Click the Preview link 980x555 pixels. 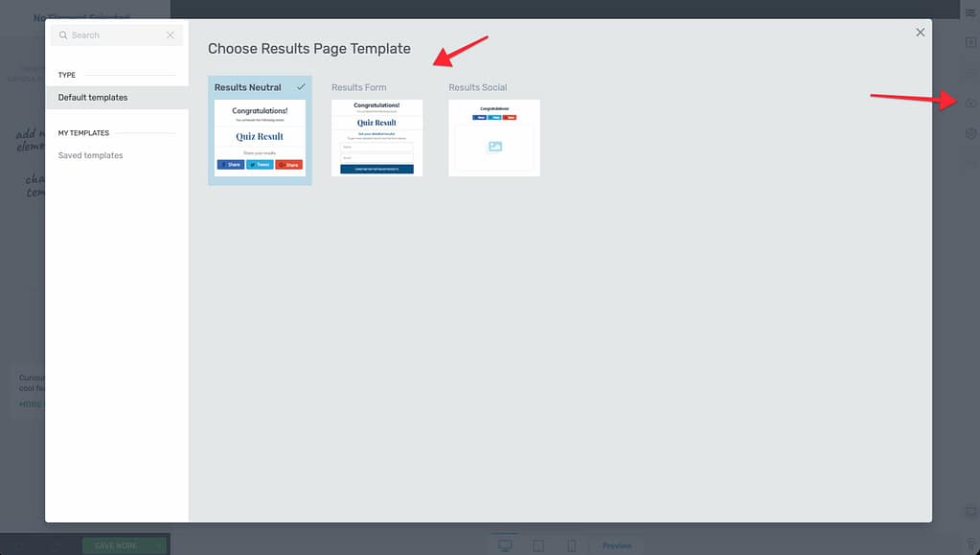617,545
